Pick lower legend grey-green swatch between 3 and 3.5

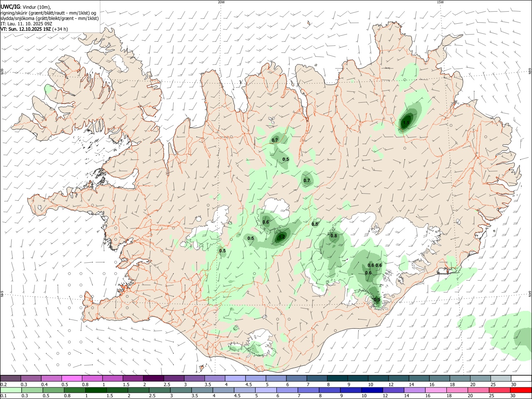(181, 390)
